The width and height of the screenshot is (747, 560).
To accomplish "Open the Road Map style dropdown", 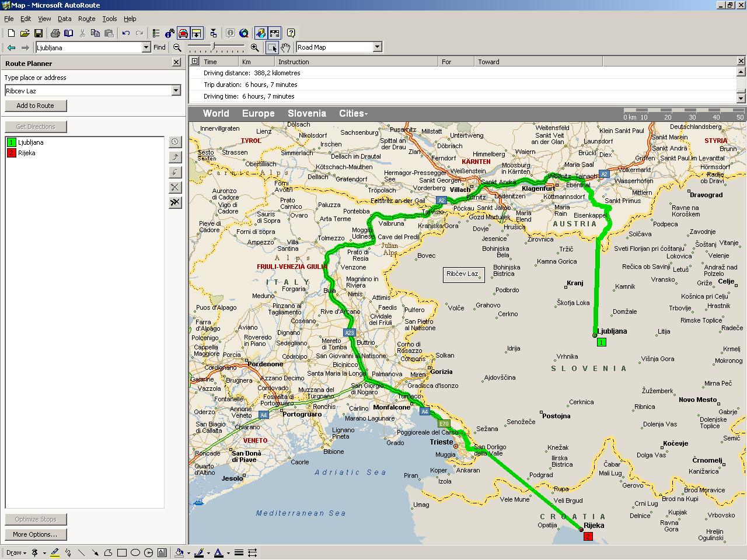I will (x=377, y=47).
